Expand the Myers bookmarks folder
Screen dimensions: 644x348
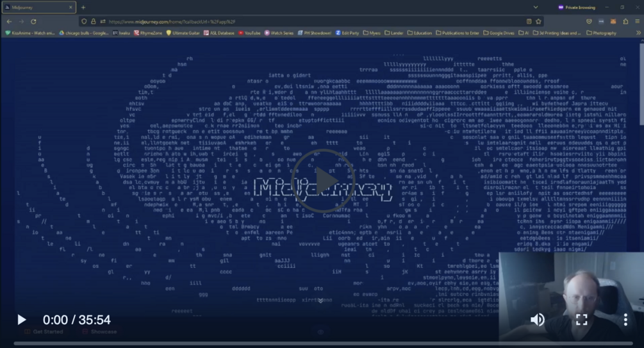point(372,33)
